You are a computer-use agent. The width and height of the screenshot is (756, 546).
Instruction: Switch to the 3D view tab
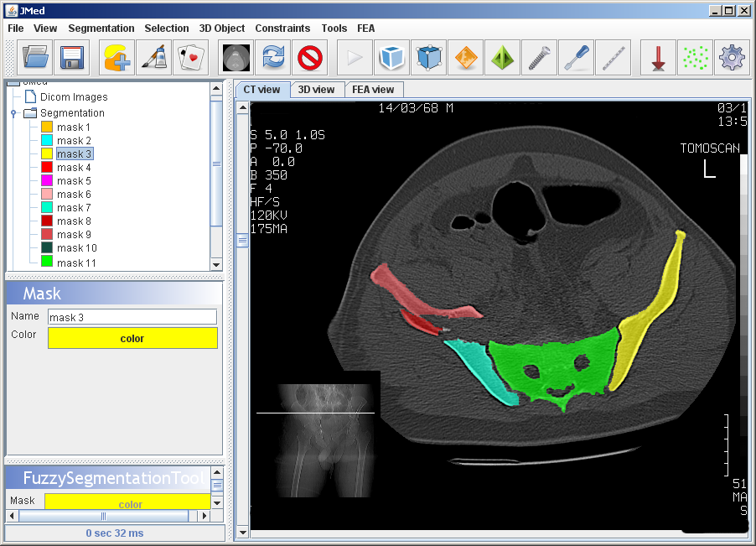[x=316, y=90]
